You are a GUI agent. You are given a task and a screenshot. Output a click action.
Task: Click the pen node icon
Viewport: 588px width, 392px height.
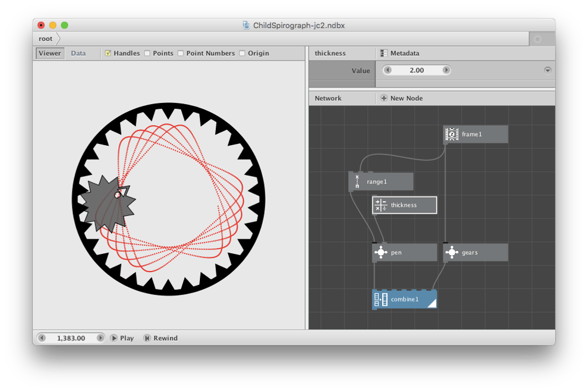point(380,252)
